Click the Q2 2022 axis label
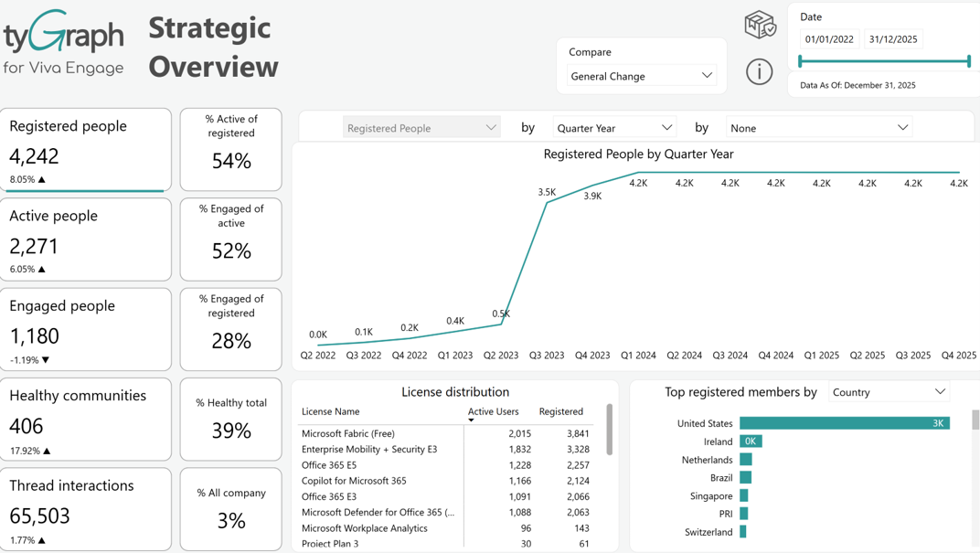 [318, 355]
